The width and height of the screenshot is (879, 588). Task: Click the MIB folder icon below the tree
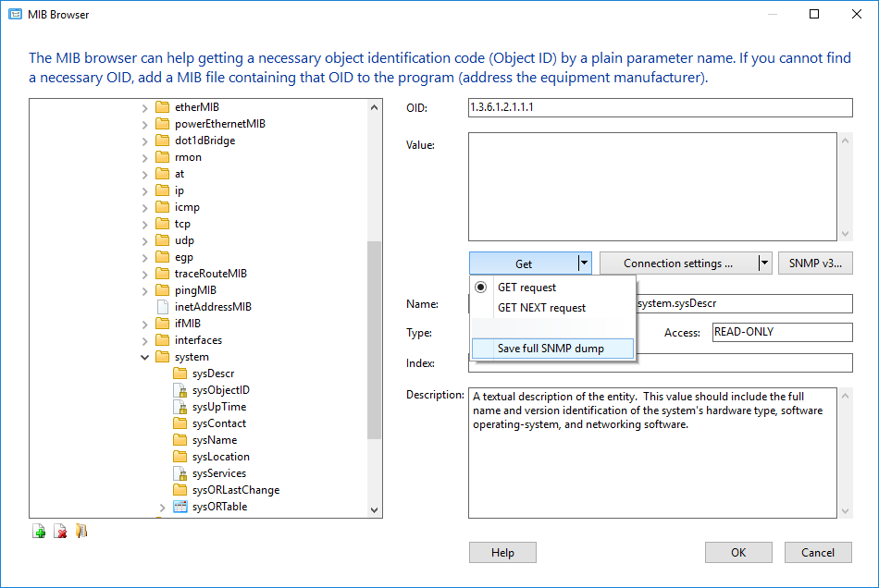pyautogui.click(x=81, y=531)
